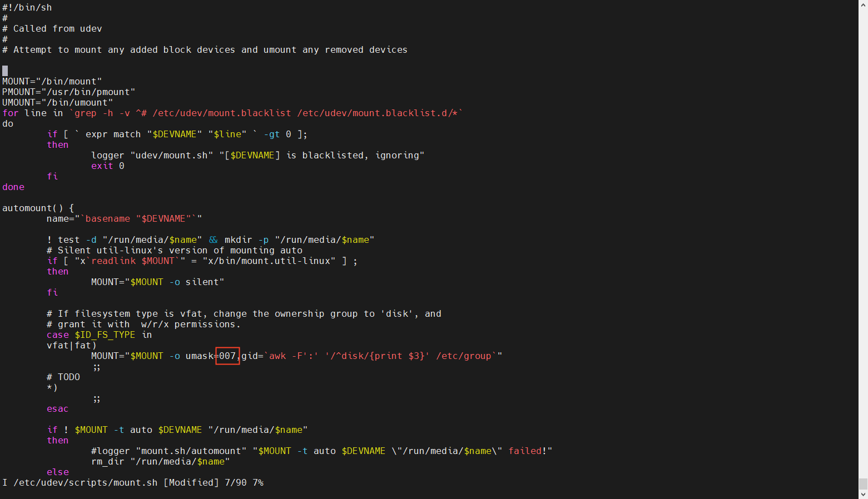
Task: Click the logger 'is blacklisted, ignoring' line
Action: [x=257, y=155]
